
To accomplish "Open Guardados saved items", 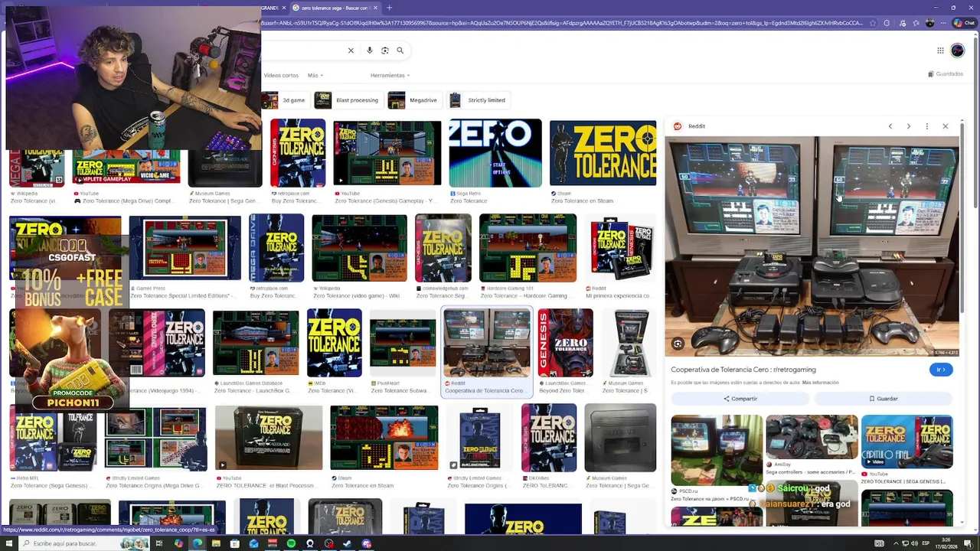I will pyautogui.click(x=946, y=74).
